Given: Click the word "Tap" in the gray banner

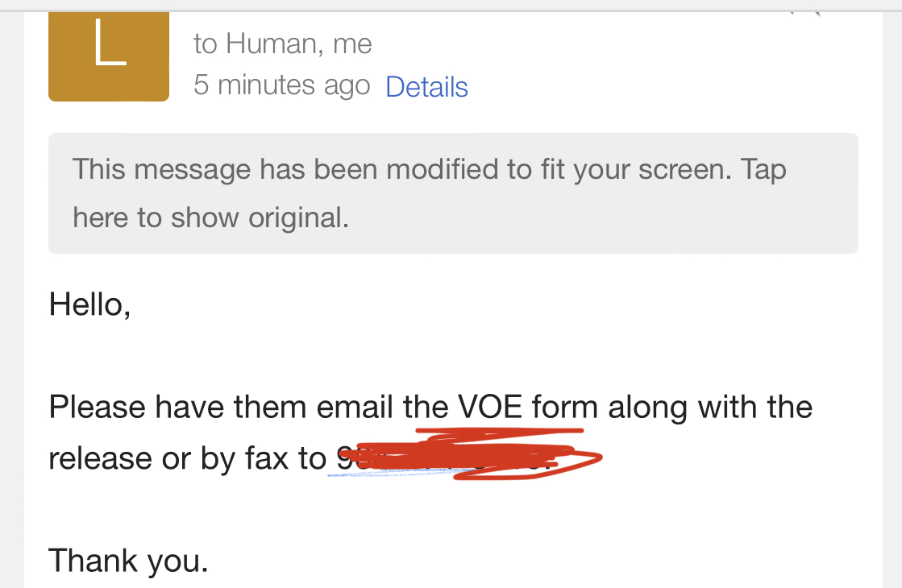Looking at the screenshot, I should tap(763, 170).
